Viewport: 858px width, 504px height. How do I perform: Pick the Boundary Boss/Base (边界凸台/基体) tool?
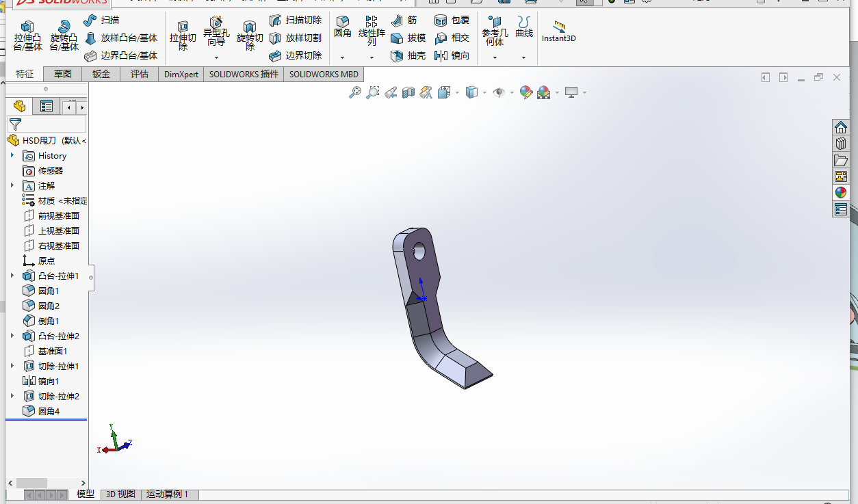[121, 56]
